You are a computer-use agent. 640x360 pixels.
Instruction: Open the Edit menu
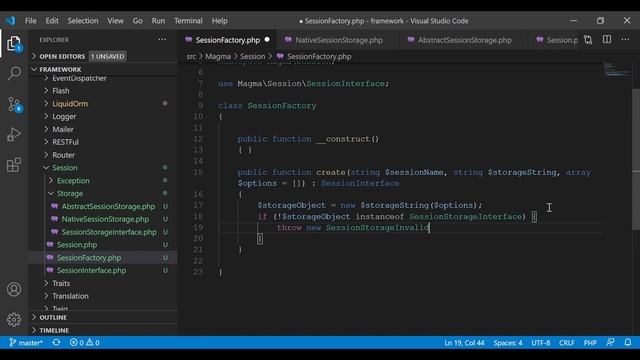52,21
